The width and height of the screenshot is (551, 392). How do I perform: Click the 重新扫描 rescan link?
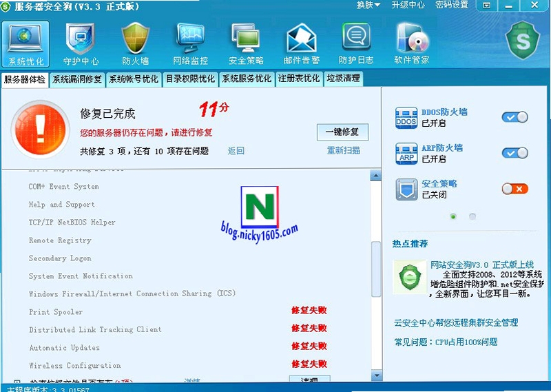(x=343, y=150)
